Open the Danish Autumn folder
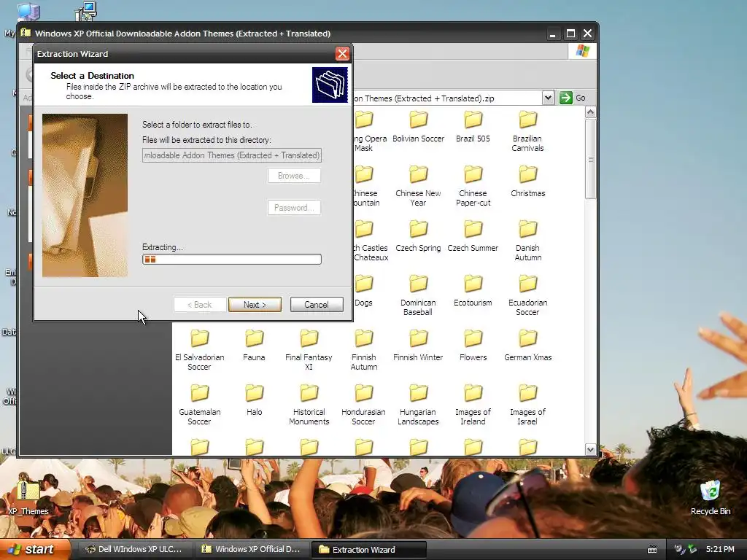Viewport: 747px width, 560px height. (528, 241)
